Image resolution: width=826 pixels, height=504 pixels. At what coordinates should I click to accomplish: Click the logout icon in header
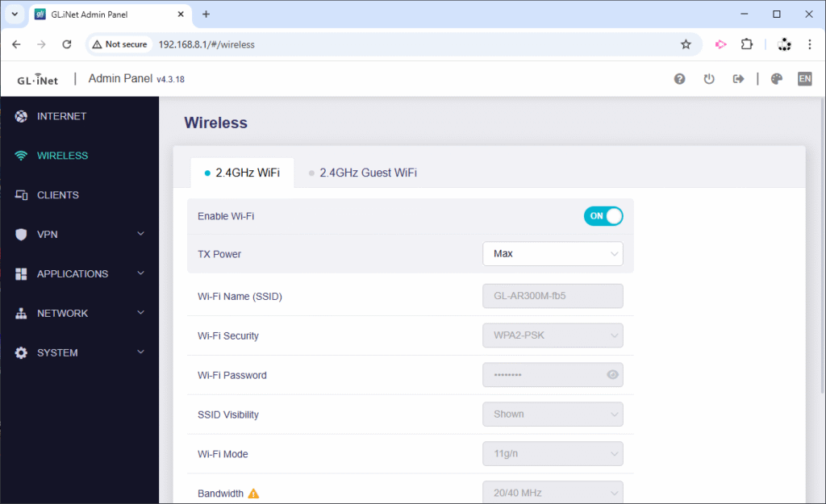pyautogui.click(x=737, y=79)
